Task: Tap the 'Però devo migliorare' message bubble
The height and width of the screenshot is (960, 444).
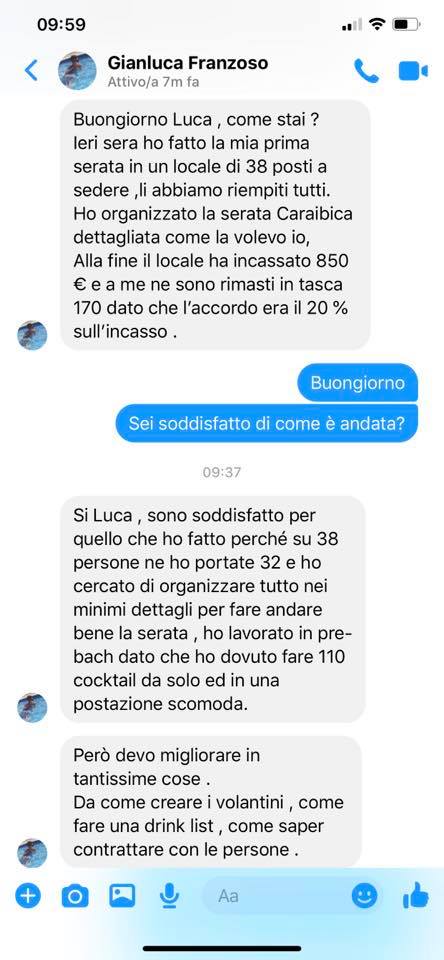Action: 211,801
